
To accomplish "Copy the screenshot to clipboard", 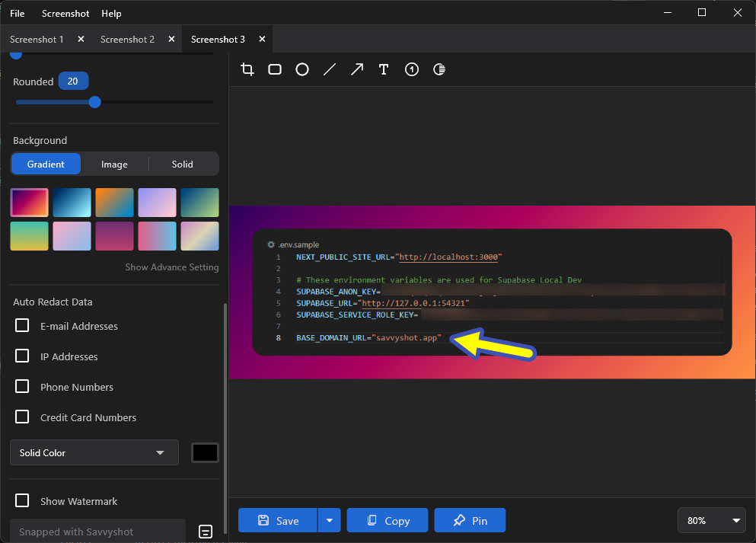I will coord(387,520).
